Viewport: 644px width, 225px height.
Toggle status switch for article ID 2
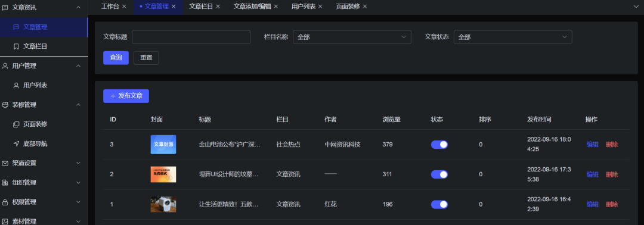(x=439, y=174)
